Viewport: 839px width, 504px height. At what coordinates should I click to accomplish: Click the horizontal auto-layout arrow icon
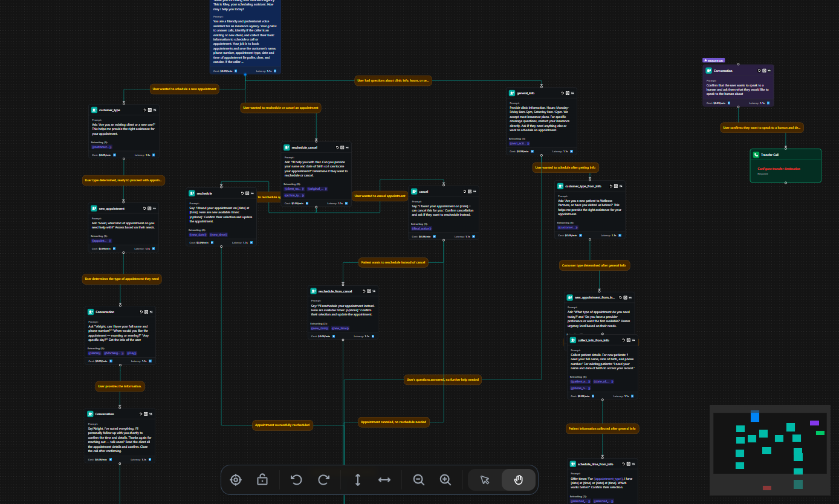tap(384, 480)
